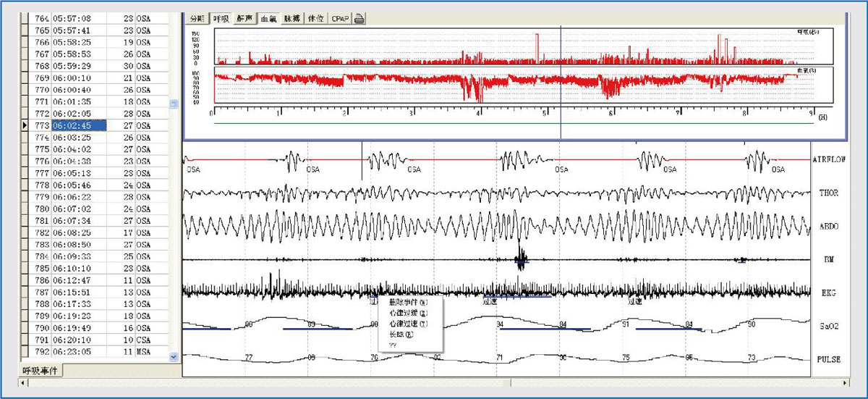Select event row 789 at 06:19:23

(94, 316)
